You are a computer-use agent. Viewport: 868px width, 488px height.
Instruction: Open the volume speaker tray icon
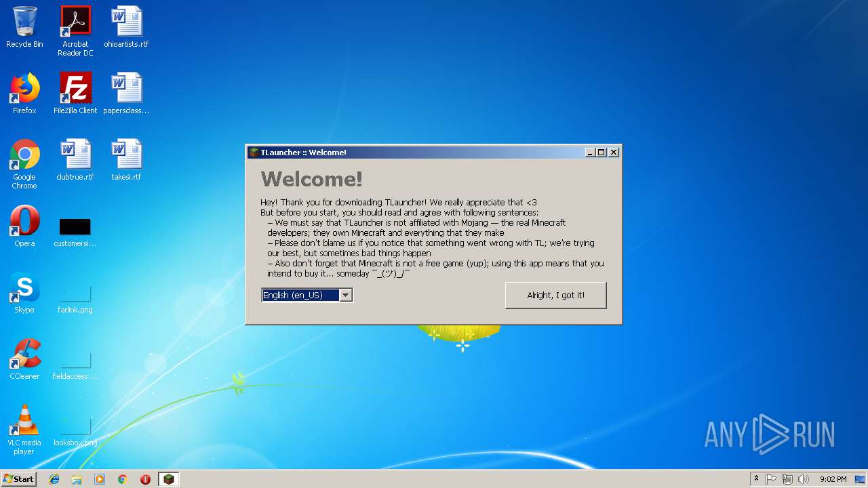tap(804, 479)
